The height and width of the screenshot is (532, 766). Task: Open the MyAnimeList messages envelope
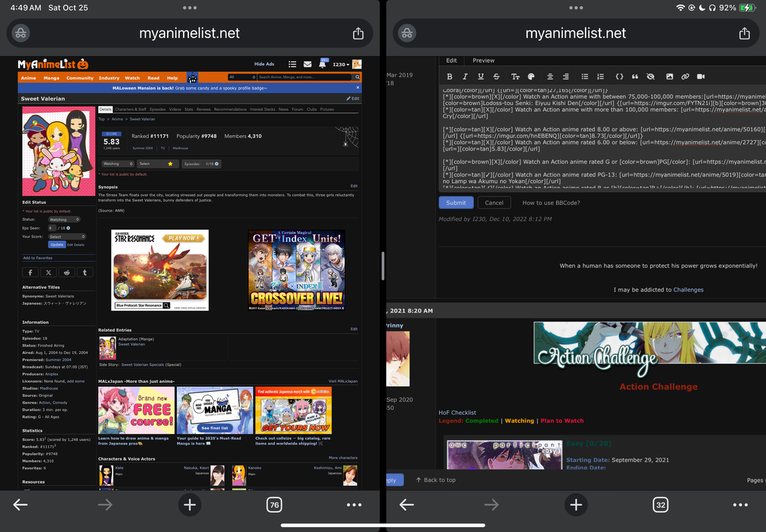[307, 64]
